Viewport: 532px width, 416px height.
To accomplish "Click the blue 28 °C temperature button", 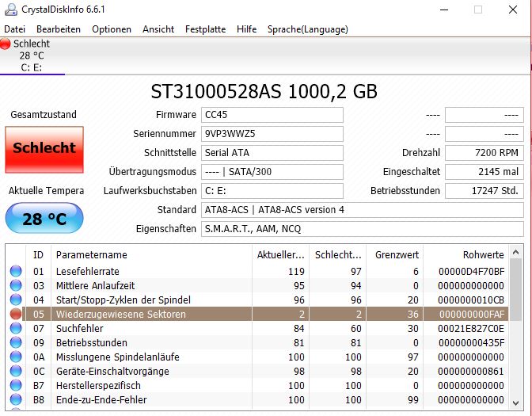I will [x=44, y=219].
